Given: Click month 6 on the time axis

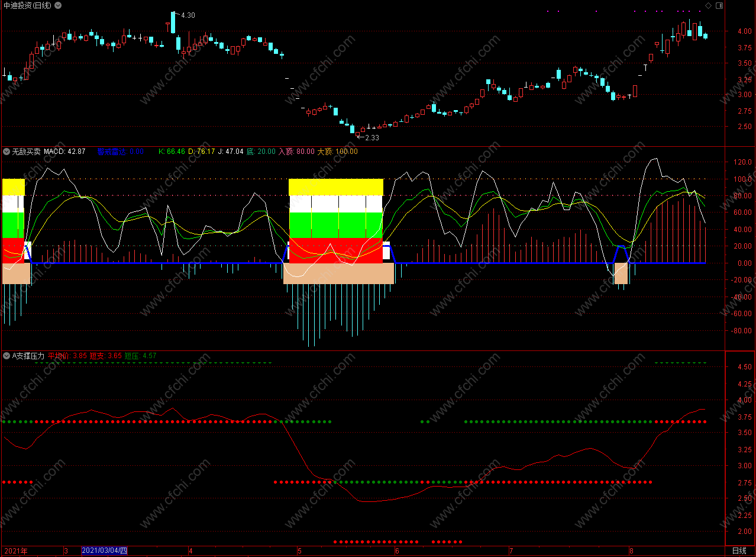Looking at the screenshot, I should tap(397, 551).
